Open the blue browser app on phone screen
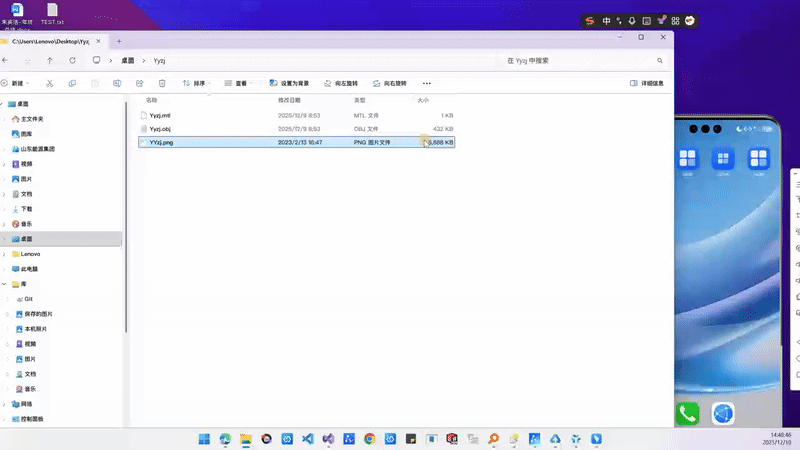 723,414
